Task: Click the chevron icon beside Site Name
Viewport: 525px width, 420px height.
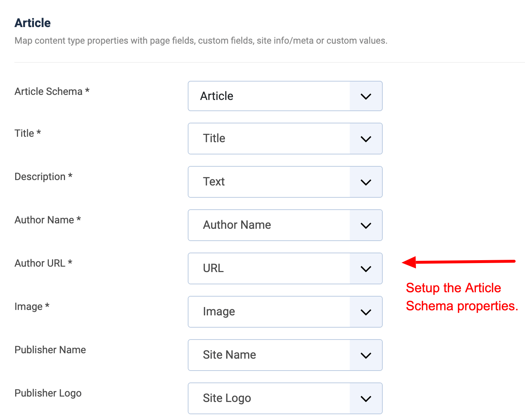Action: [x=366, y=355]
